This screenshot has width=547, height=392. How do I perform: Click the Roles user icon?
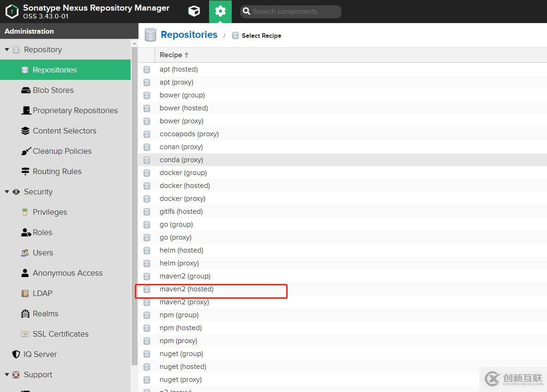pos(26,233)
